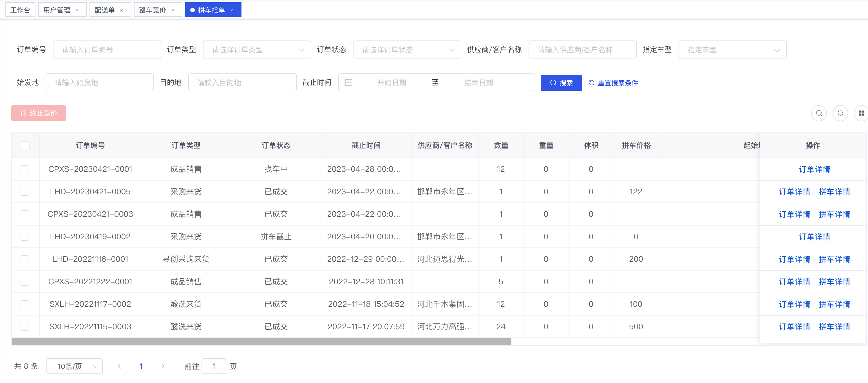
Task: Open 拼车详情 for CPXS-20221222-0001
Action: [x=834, y=282]
